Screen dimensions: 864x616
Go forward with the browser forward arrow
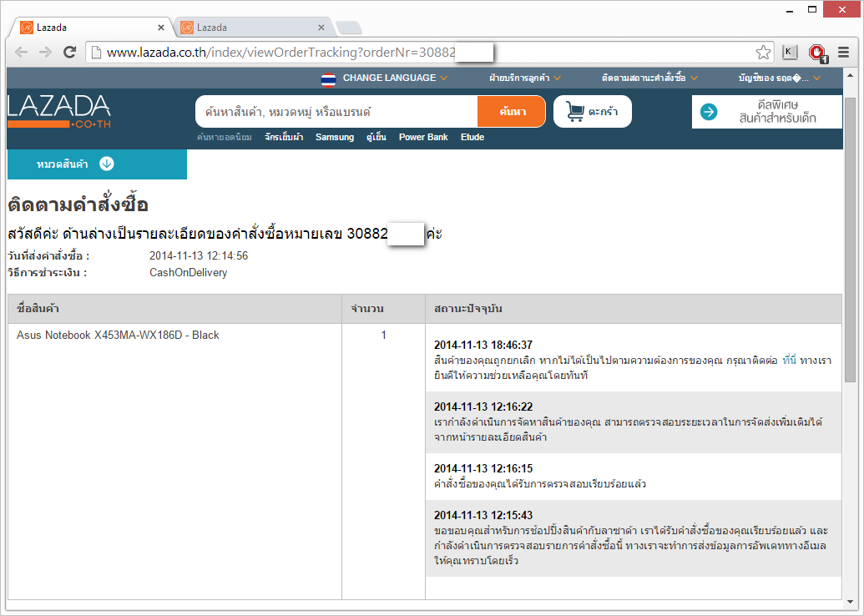click(45, 53)
